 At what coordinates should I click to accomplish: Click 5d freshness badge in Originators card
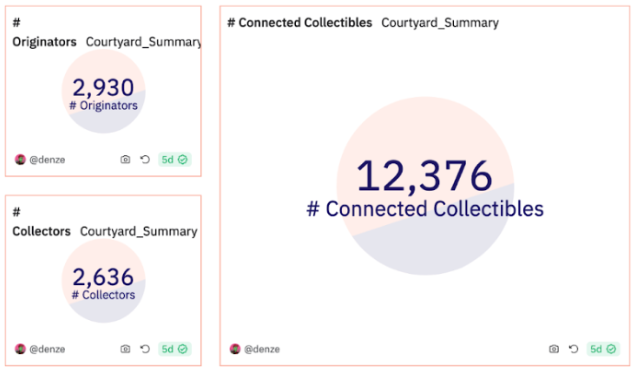(174, 160)
